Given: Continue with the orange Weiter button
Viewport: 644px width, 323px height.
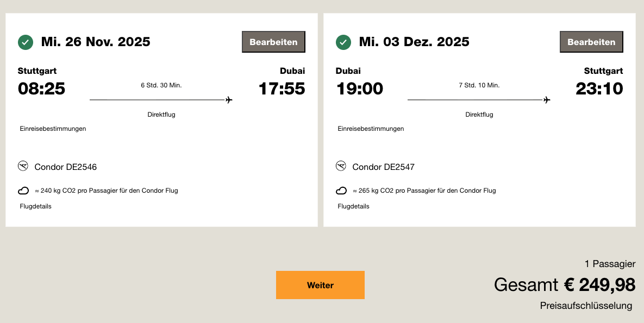Looking at the screenshot, I should 320,285.
